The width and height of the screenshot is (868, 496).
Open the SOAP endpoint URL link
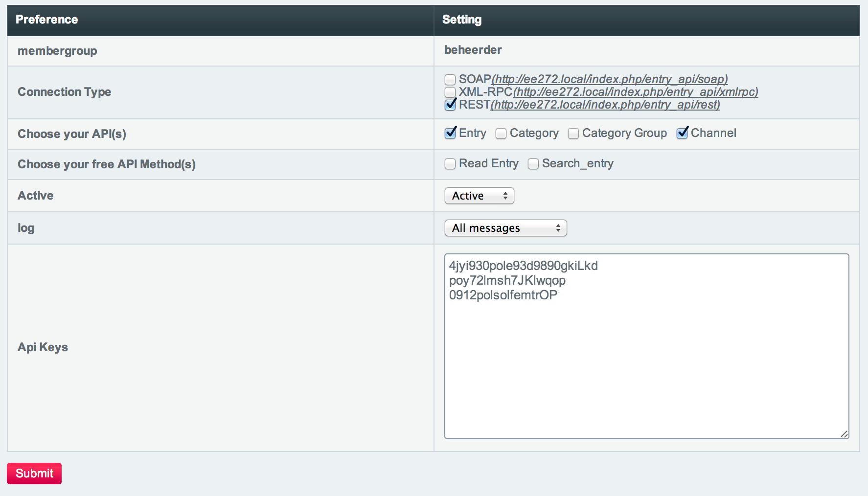610,79
